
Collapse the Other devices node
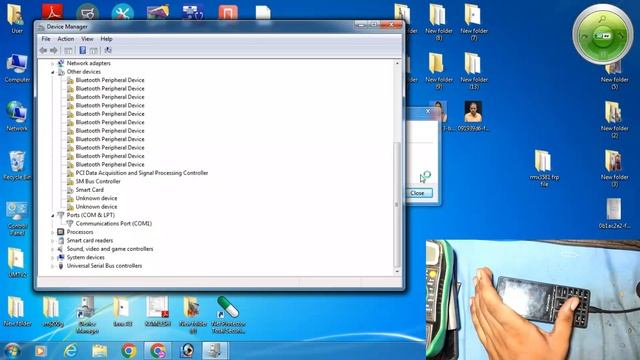pyautogui.click(x=53, y=72)
